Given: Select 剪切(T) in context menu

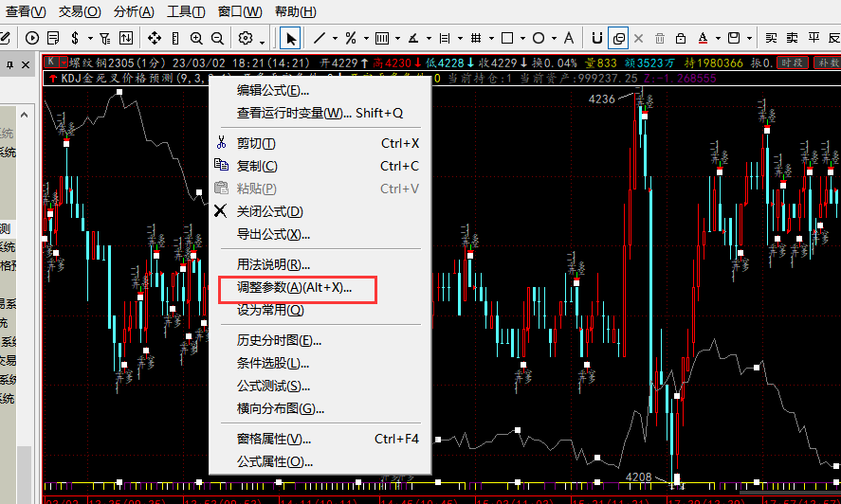Looking at the screenshot, I should (x=320, y=143).
